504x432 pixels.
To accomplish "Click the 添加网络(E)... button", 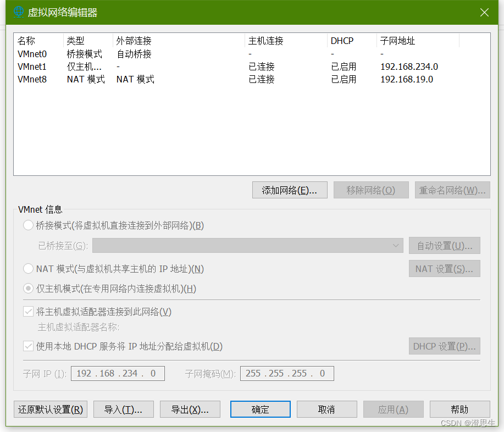I will click(x=290, y=190).
